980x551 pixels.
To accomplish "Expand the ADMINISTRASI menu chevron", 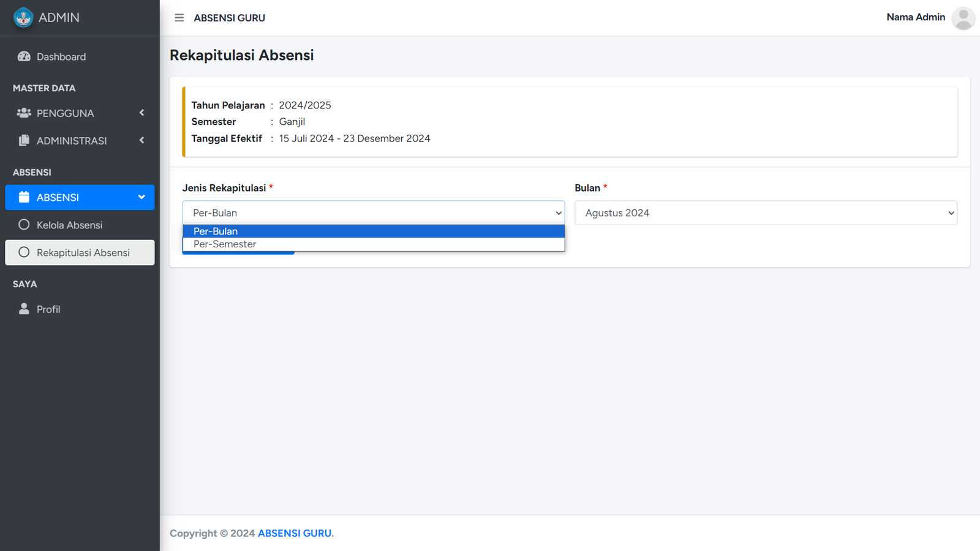I will tap(141, 140).
